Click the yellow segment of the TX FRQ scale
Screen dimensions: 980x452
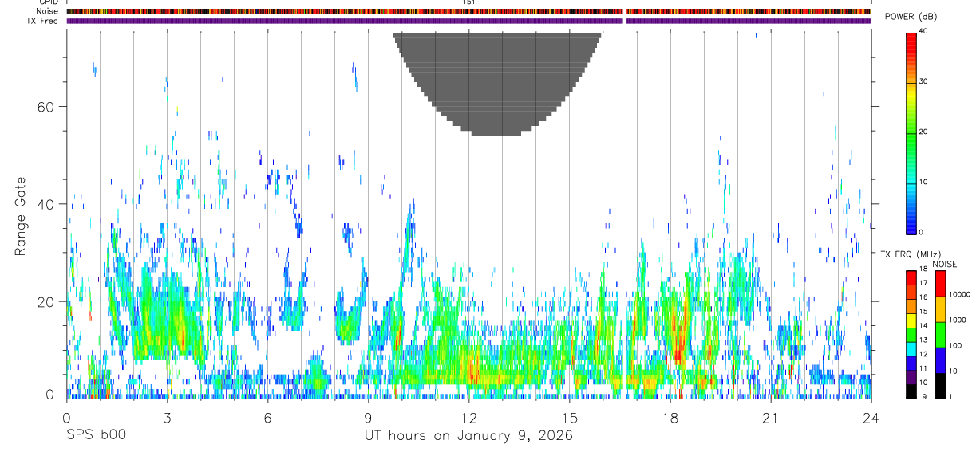[x=911, y=320]
